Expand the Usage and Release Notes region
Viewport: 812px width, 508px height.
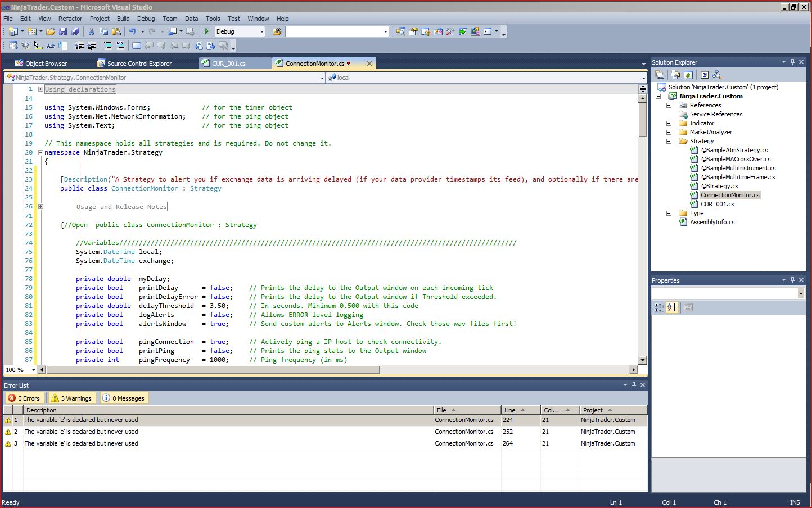(x=40, y=206)
